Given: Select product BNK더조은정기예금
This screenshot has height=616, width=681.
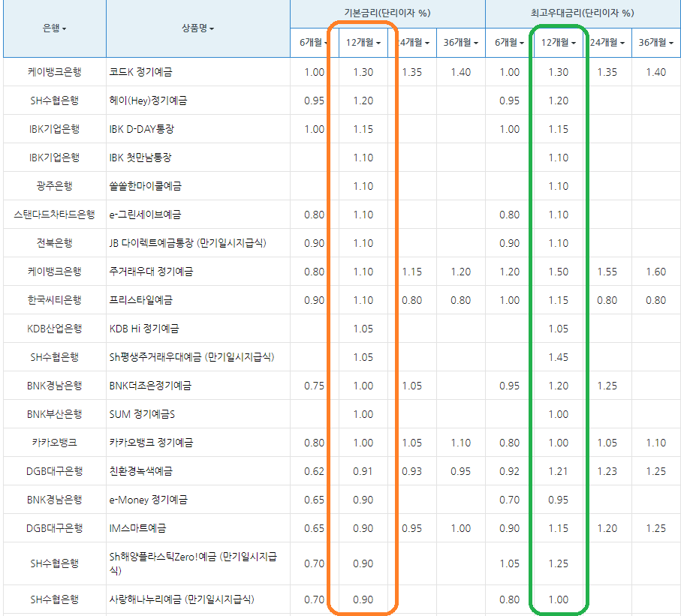Looking at the screenshot, I should 150,386.
